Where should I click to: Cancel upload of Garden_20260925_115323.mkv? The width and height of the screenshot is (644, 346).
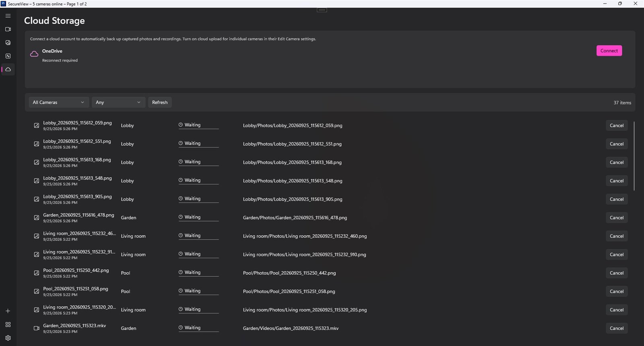click(x=617, y=328)
